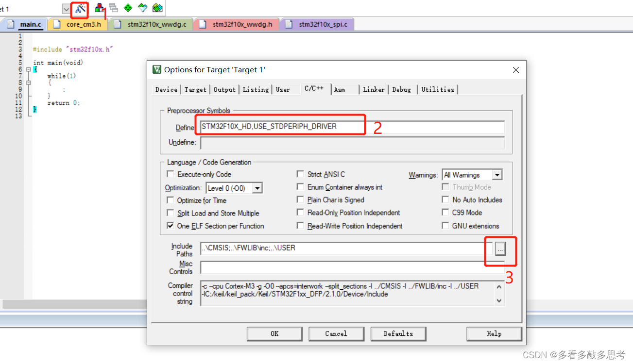Image resolution: width=633 pixels, height=364 pixels.
Task: Switch to the core_cm3.h editor tab
Action: pos(78,24)
